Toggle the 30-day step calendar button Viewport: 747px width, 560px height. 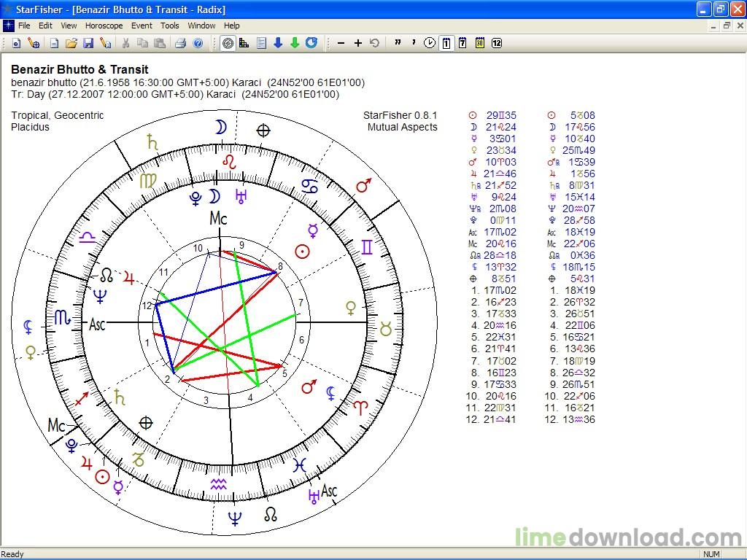point(480,43)
